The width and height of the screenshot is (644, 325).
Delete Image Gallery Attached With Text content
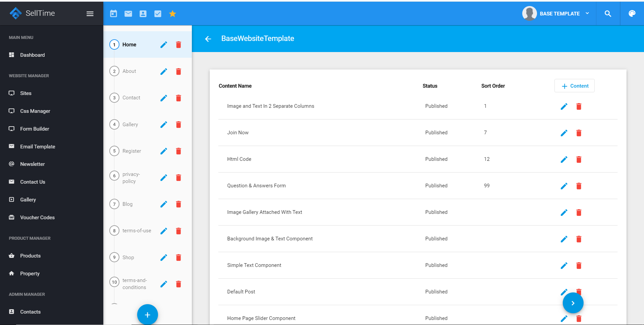(579, 213)
